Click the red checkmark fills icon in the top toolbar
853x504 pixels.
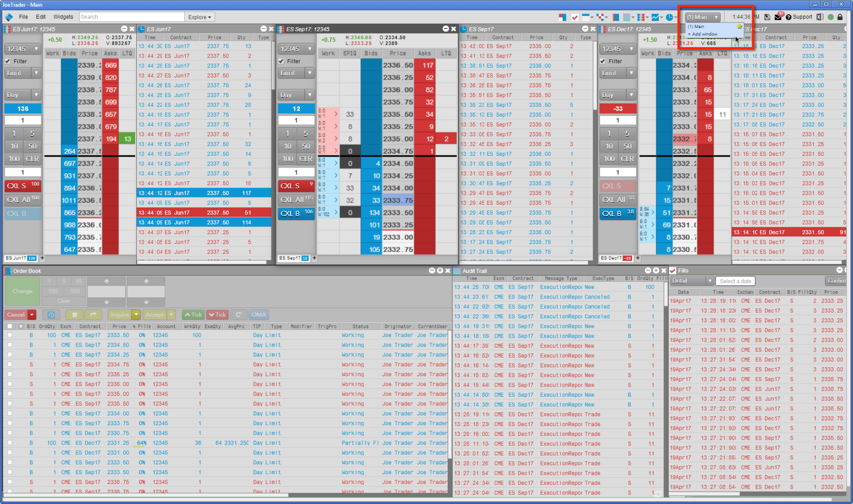coord(575,17)
